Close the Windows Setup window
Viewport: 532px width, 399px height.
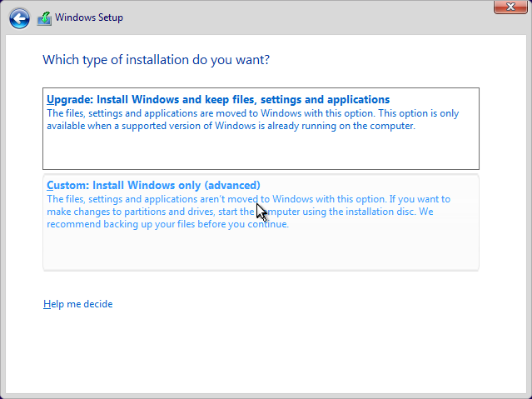[x=510, y=7]
